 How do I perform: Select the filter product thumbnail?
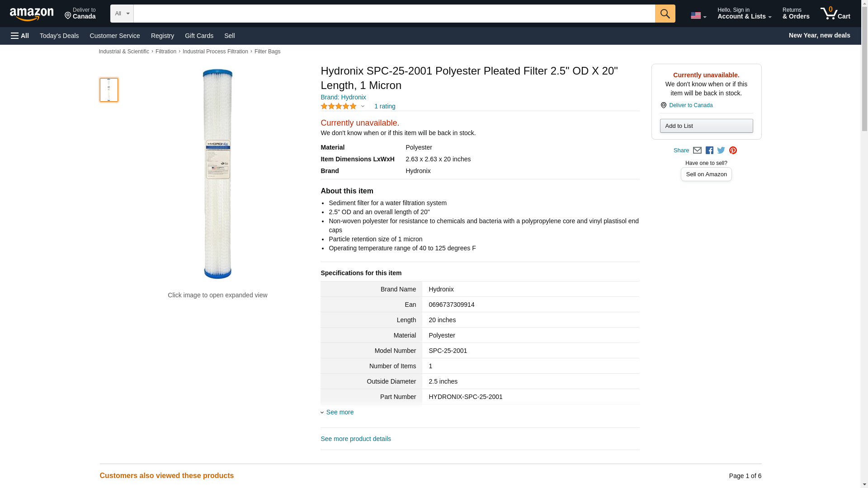tap(109, 89)
